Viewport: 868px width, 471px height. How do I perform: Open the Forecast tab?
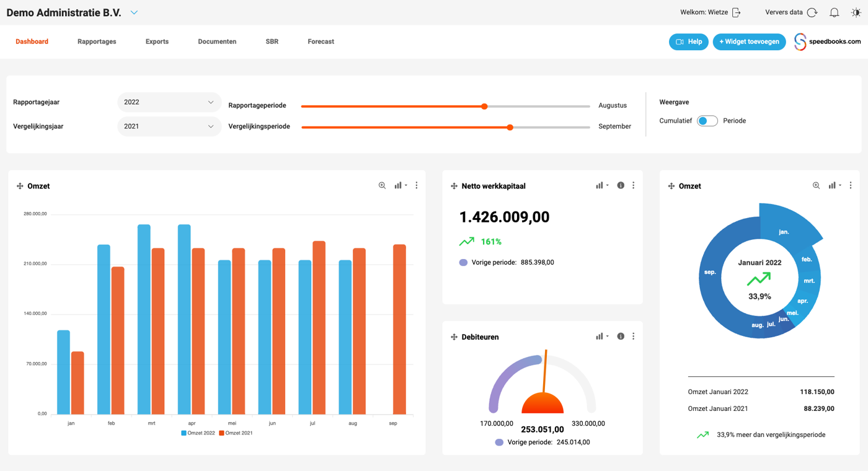(321, 42)
